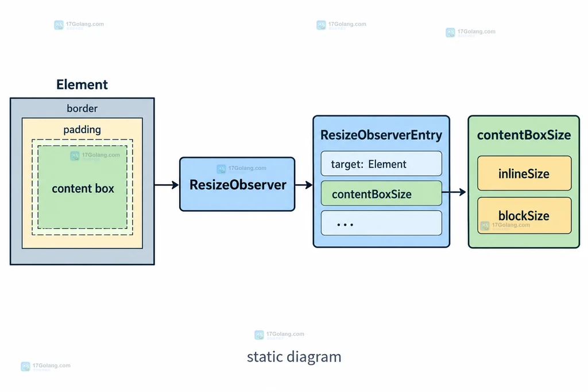Click the green 'content box' area
Viewport: 588px width, 392px height.
coord(83,187)
